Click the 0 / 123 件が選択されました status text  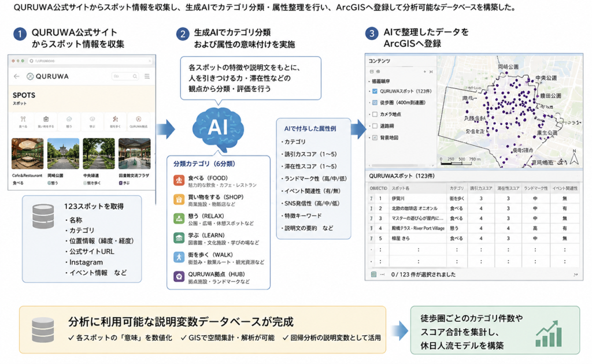[423, 274]
